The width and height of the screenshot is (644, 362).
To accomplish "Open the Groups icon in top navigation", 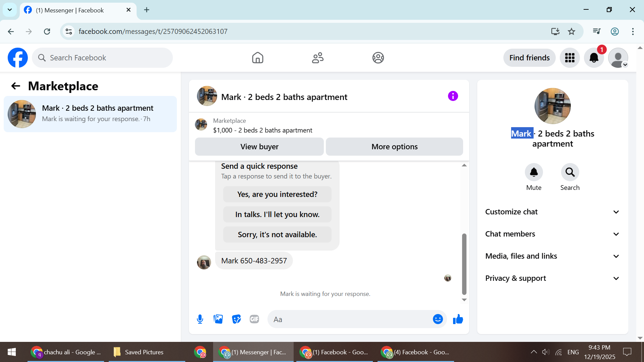I will click(x=378, y=58).
